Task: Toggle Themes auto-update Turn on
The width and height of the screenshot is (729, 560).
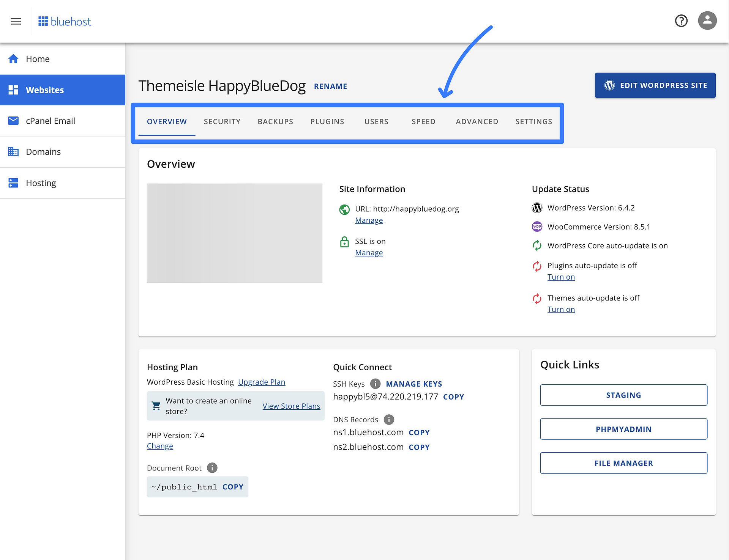Action: tap(561, 309)
